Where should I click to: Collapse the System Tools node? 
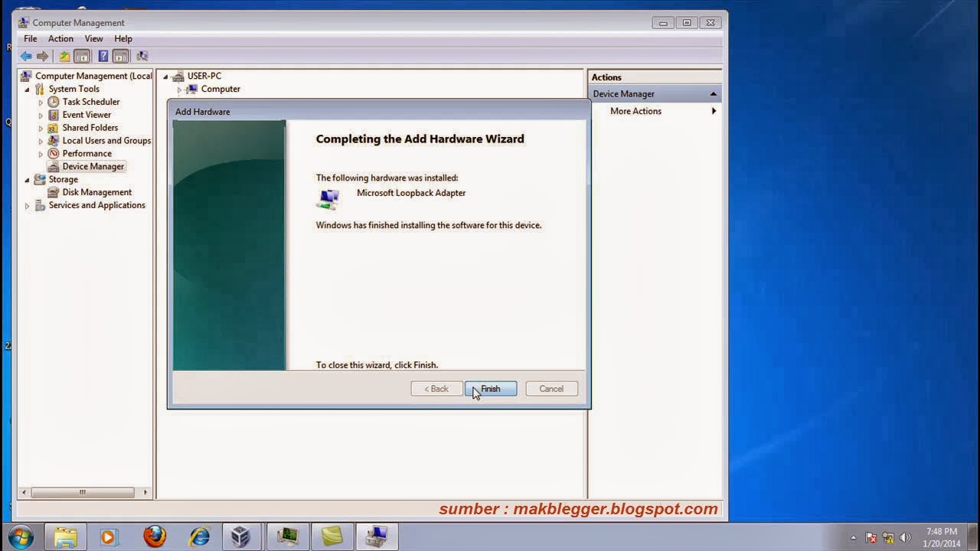27,90
